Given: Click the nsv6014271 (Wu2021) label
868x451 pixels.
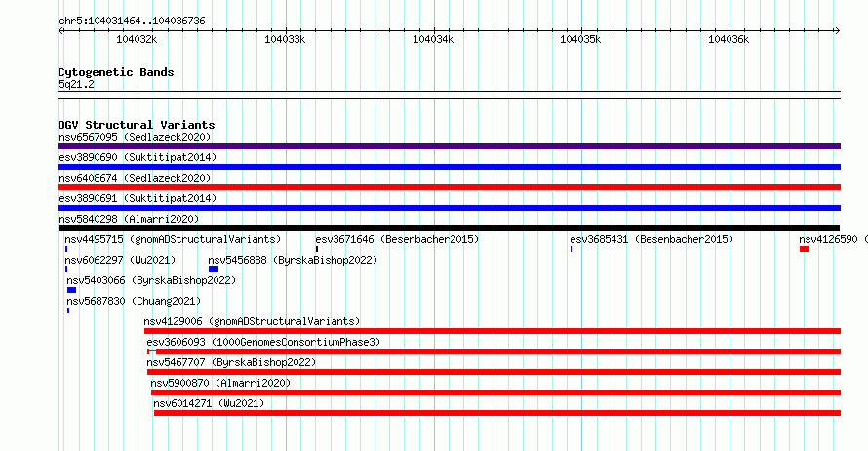Looking at the screenshot, I should coord(209,403).
